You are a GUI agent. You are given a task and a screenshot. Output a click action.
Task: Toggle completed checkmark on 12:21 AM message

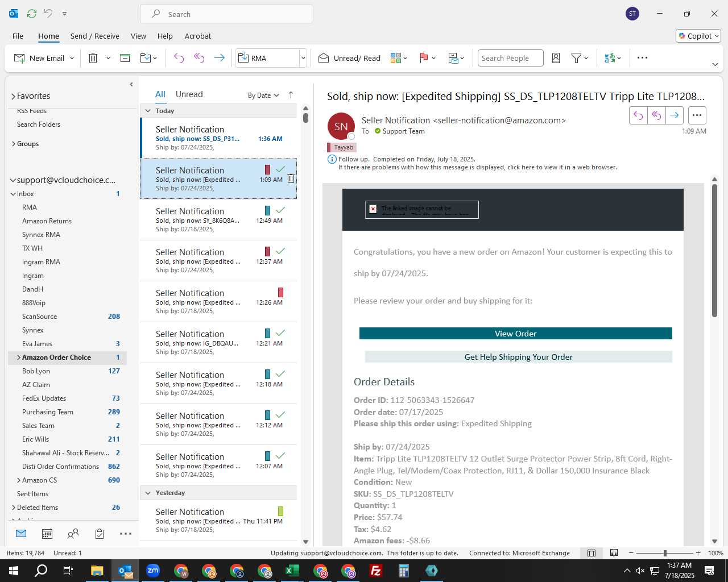click(x=280, y=333)
